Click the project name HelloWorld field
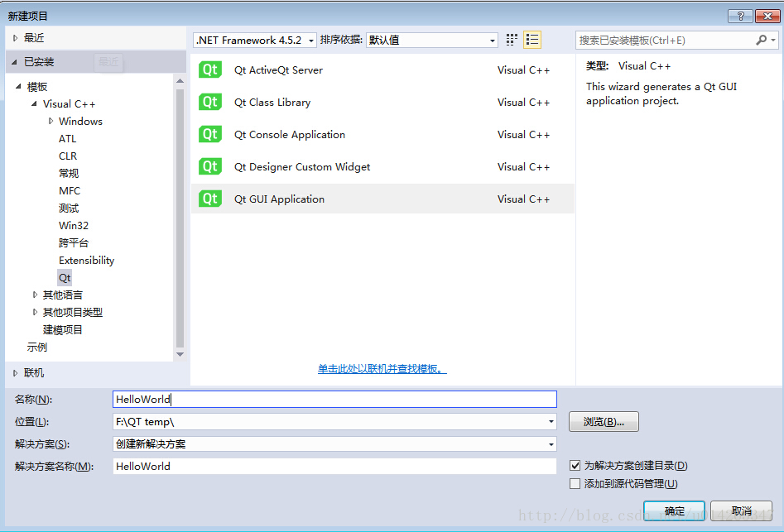The image size is (784, 532). pos(334,399)
